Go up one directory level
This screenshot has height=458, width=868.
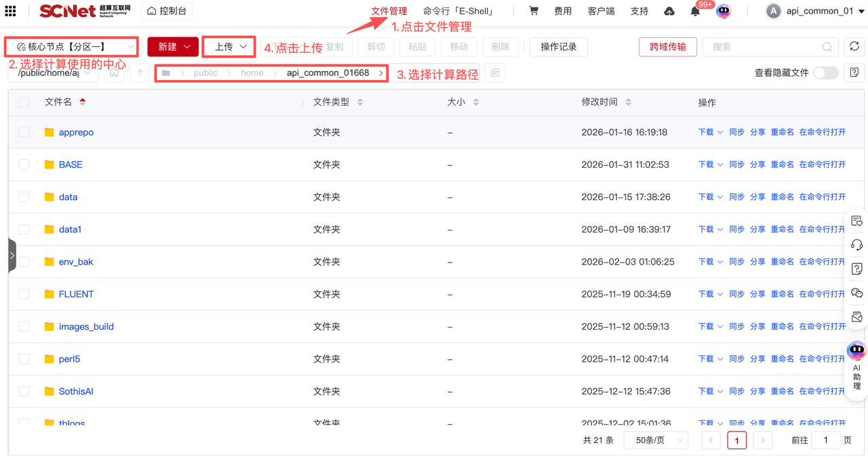click(x=140, y=73)
